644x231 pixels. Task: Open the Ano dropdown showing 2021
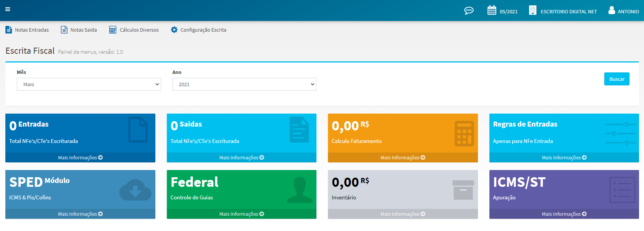[x=244, y=84]
